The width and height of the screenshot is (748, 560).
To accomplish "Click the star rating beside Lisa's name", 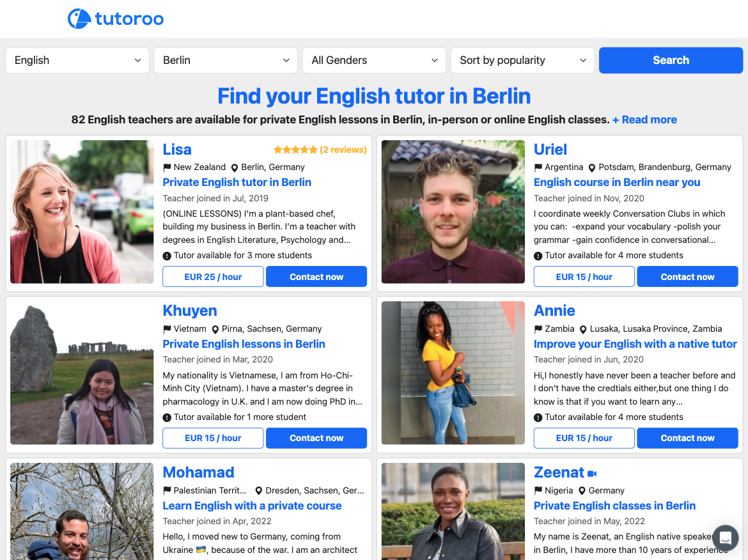I will 295,149.
